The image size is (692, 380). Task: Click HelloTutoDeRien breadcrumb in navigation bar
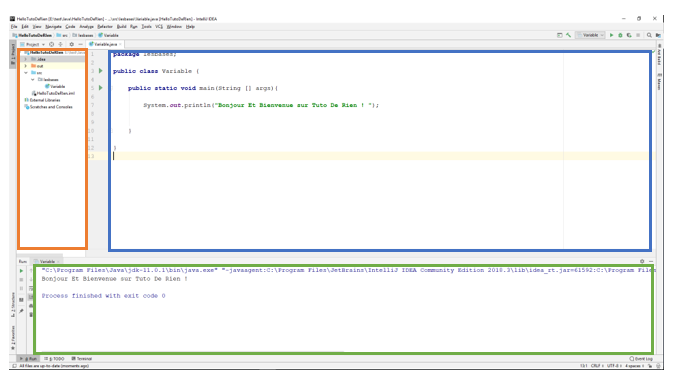(x=32, y=35)
